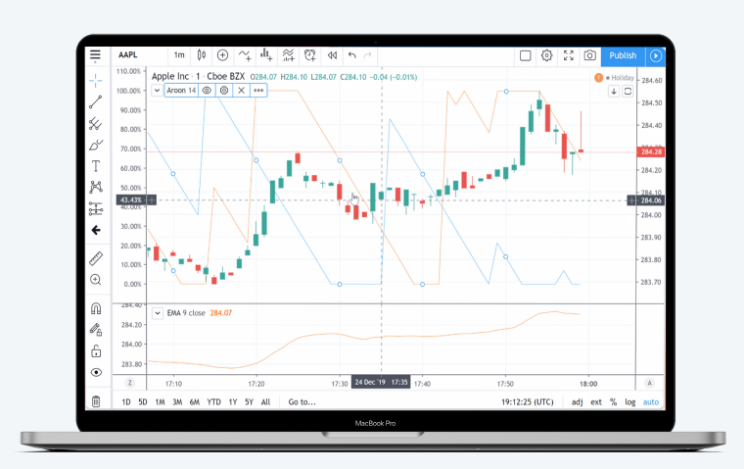
Task: Select the XABCD pattern tool
Action: pyautogui.click(x=95, y=187)
